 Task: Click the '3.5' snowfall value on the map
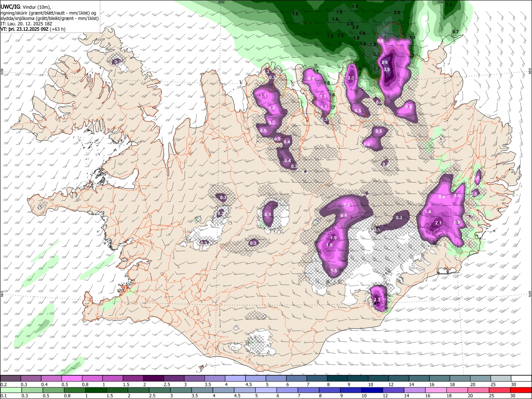(x=387, y=69)
